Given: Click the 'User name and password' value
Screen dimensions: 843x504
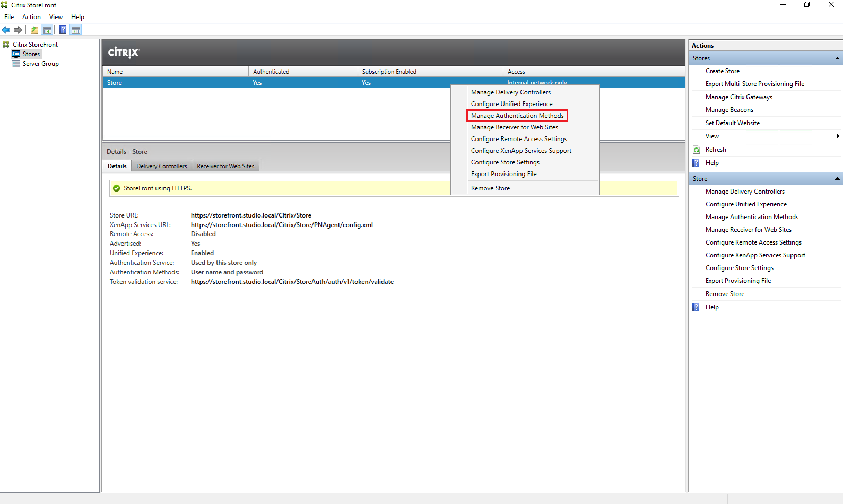Looking at the screenshot, I should pyautogui.click(x=227, y=272).
